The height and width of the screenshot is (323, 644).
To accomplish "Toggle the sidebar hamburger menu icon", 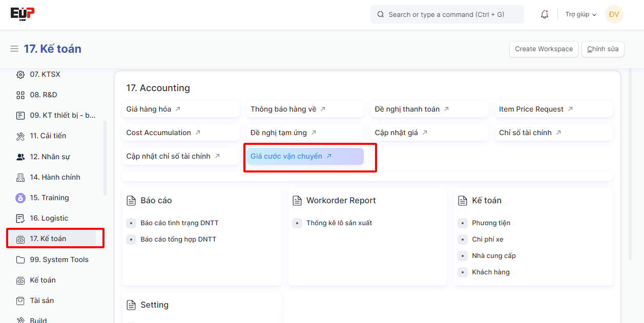I will pos(14,49).
